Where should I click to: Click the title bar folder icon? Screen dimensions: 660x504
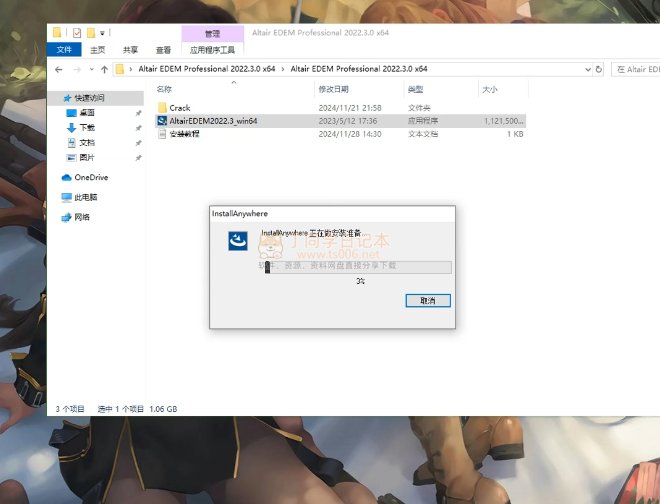pos(57,32)
